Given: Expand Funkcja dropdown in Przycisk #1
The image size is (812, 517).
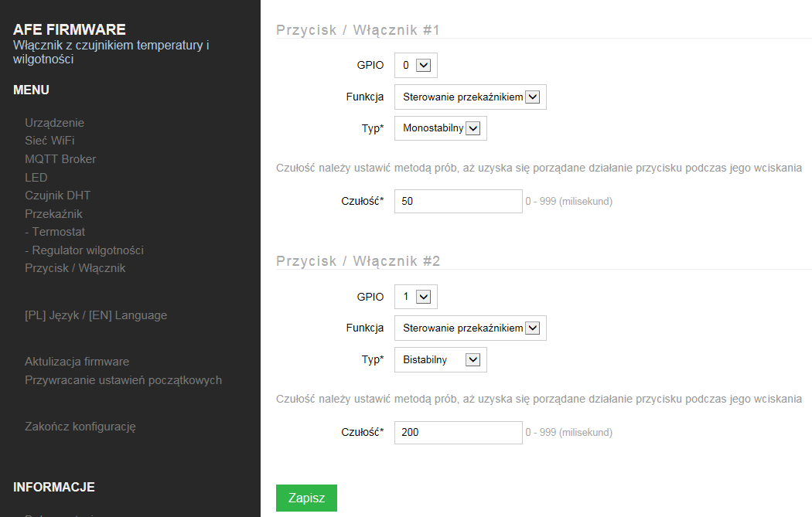Looking at the screenshot, I should tap(470, 97).
